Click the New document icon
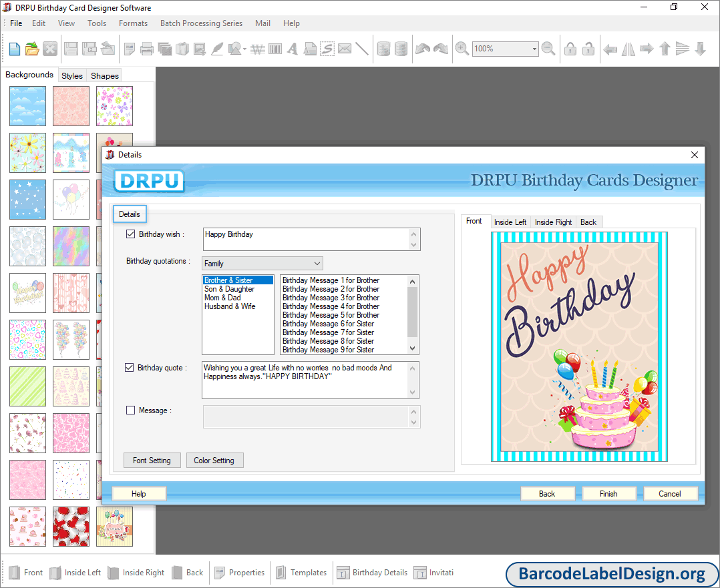This screenshot has width=720, height=588. click(x=14, y=49)
